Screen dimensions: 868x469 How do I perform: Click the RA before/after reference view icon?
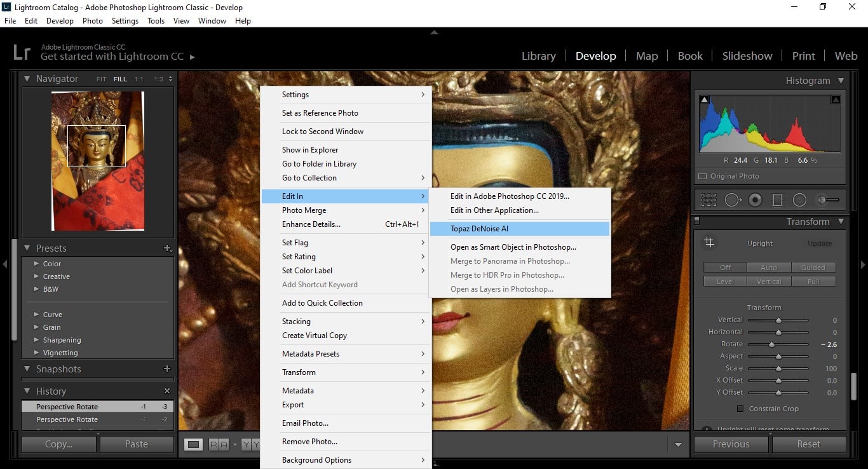point(219,445)
